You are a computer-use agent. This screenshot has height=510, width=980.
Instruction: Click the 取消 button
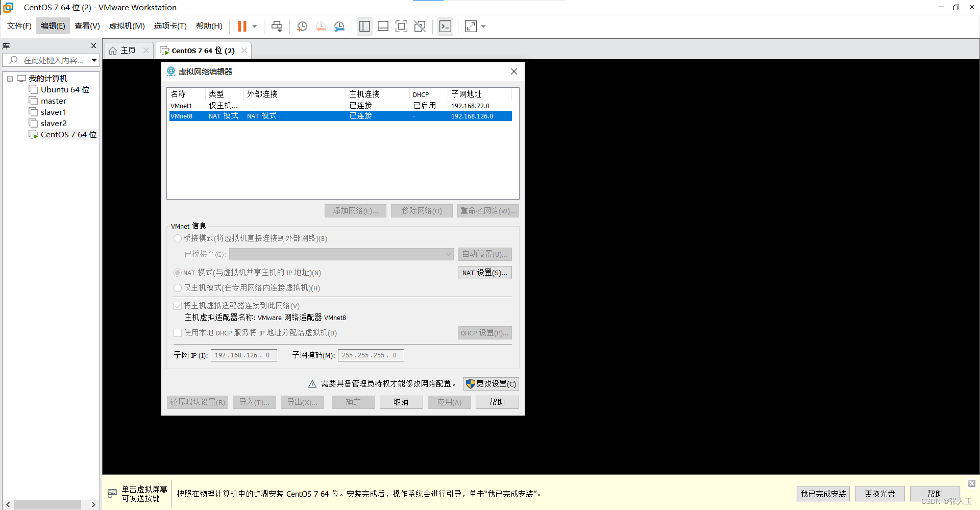point(401,402)
